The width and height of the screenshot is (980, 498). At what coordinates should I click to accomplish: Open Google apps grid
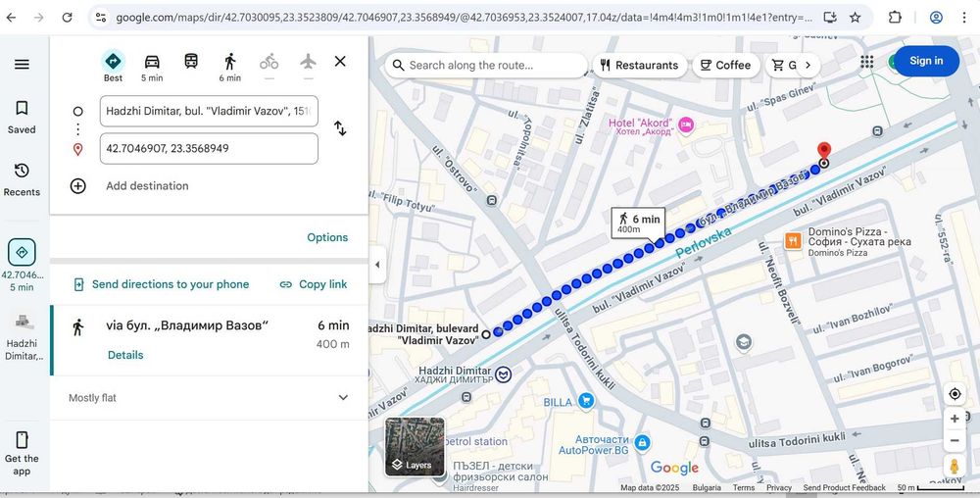pyautogui.click(x=867, y=61)
